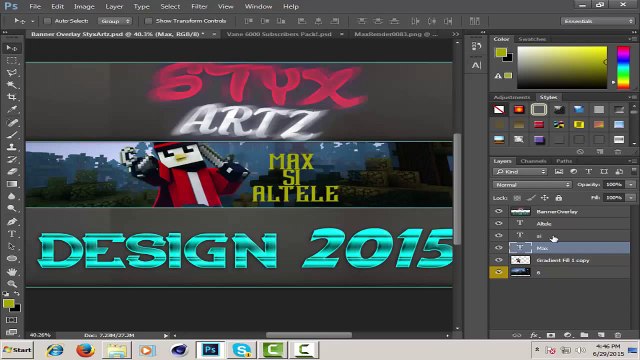This screenshot has width=640, height=360.
Task: Open the layer style fx menu
Action: (534, 335)
